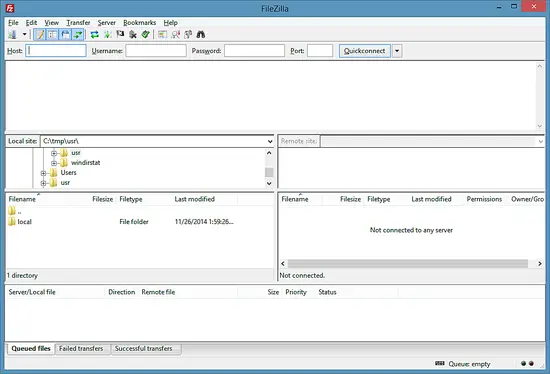Screen dimensions: 550x374
Task: Disconnect from the current server
Action: point(133,34)
